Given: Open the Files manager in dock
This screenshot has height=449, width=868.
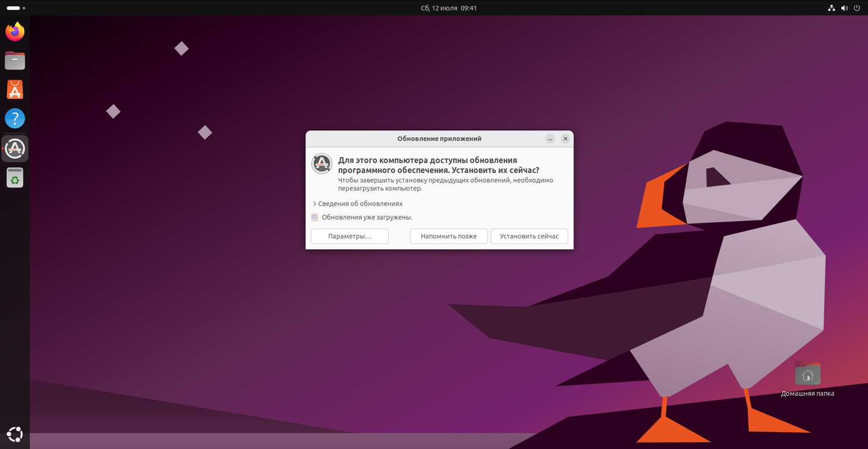Looking at the screenshot, I should (x=15, y=60).
